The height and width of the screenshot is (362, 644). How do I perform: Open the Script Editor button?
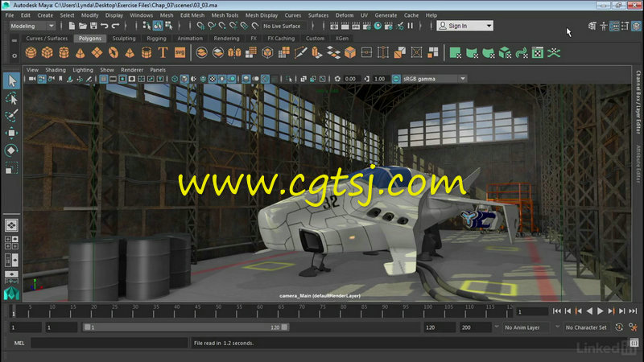634,343
